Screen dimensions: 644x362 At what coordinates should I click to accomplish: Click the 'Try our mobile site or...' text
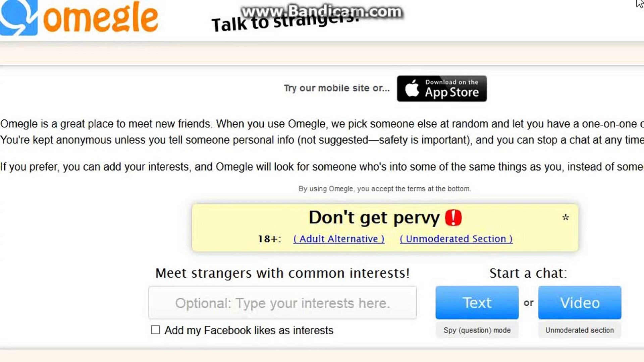pos(337,88)
